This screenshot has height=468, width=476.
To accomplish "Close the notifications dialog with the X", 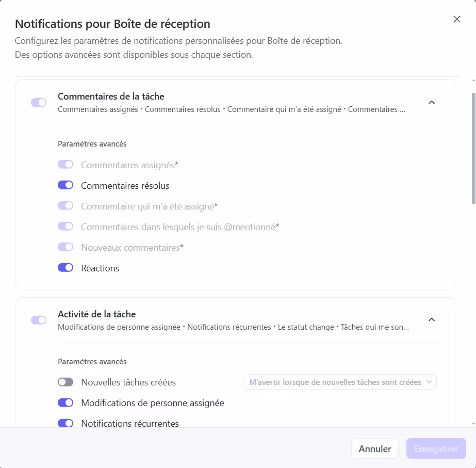I will 456,19.
